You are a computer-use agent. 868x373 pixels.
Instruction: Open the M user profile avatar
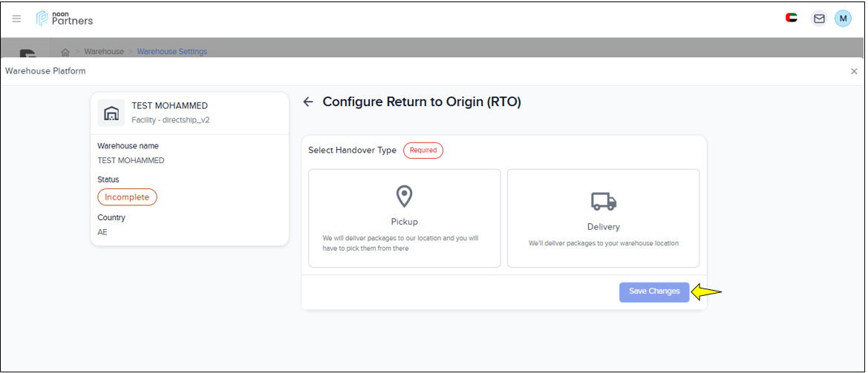pyautogui.click(x=843, y=19)
